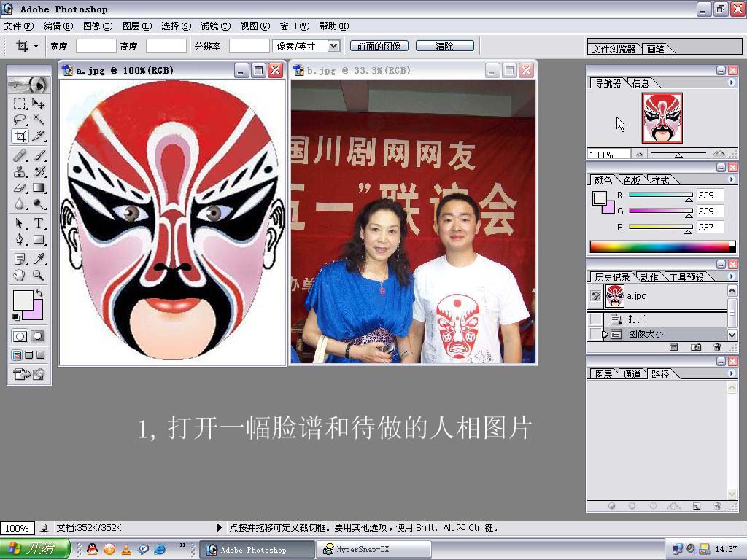The image size is (747, 560).
Task: Expand hidden quick launch icons chevron
Action: pyautogui.click(x=182, y=545)
